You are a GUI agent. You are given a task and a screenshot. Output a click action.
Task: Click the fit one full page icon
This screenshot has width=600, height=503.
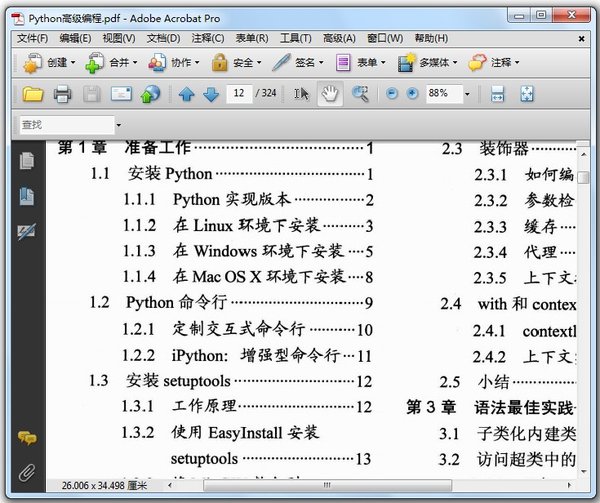pyautogui.click(x=527, y=94)
